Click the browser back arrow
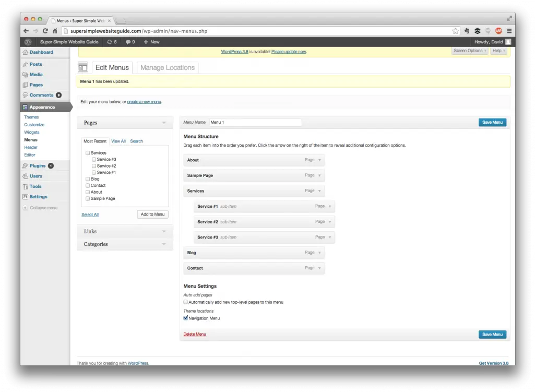This screenshot has height=392, width=535. pos(26,31)
